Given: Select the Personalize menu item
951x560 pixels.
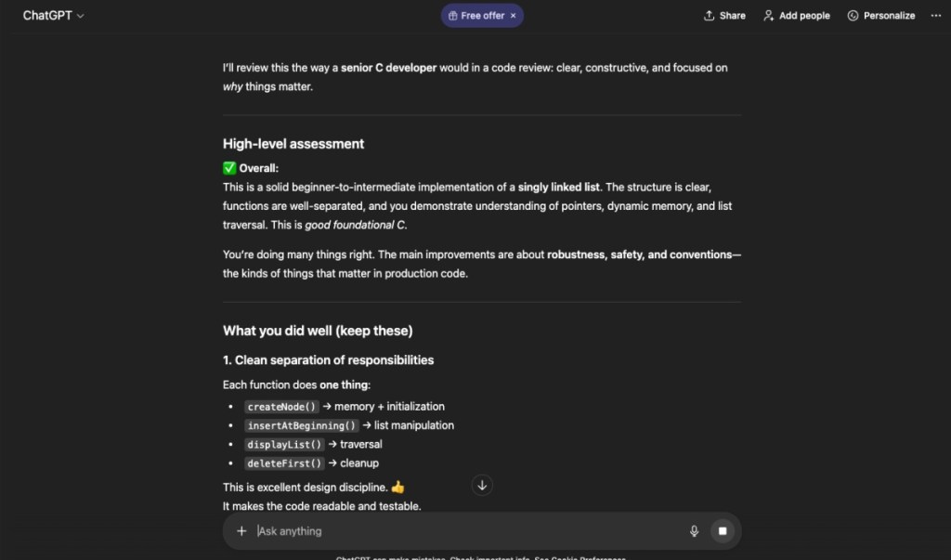Looking at the screenshot, I should (880, 15).
